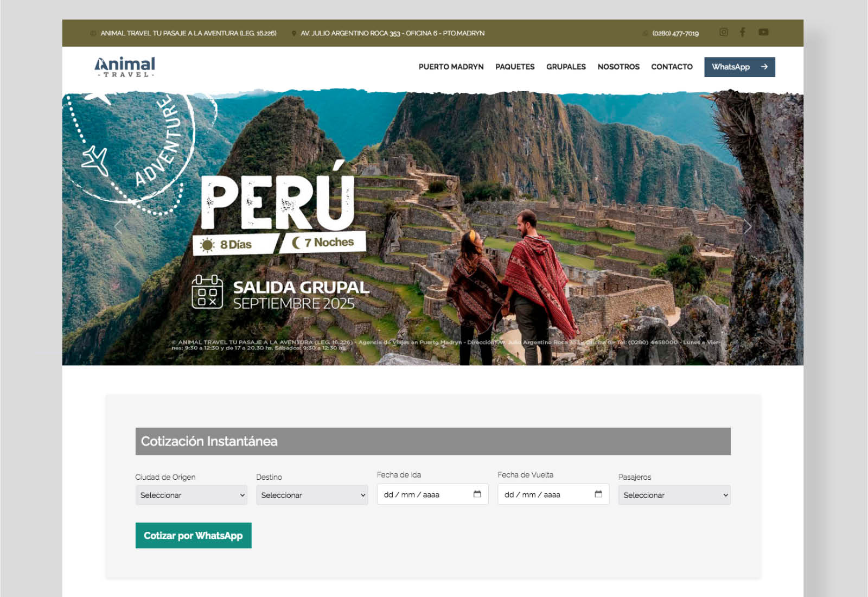Open the Nosotros page
The height and width of the screenshot is (597, 868).
(618, 67)
